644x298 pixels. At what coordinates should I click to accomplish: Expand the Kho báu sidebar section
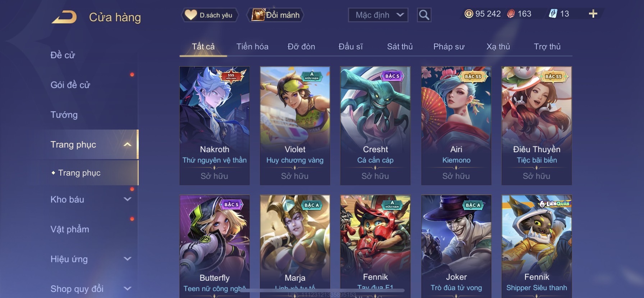point(127,199)
